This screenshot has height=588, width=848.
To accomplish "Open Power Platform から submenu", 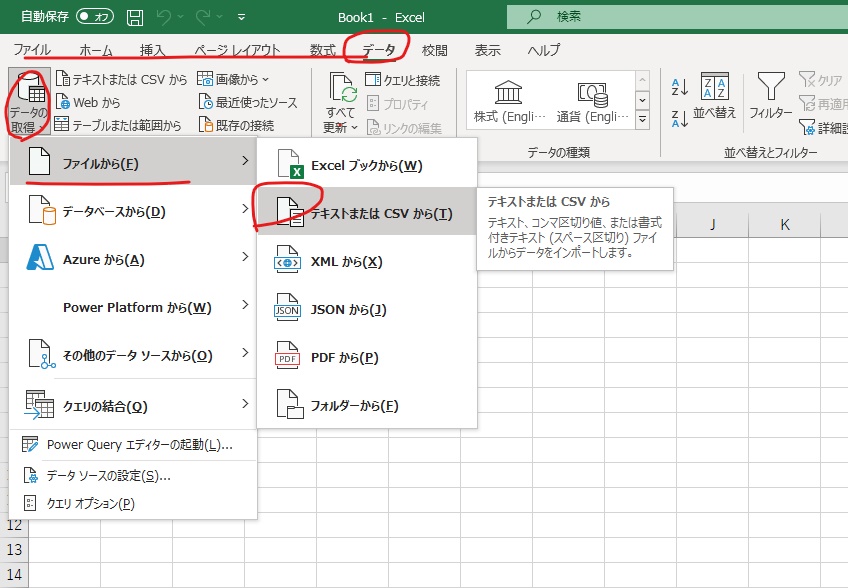I will [133, 306].
